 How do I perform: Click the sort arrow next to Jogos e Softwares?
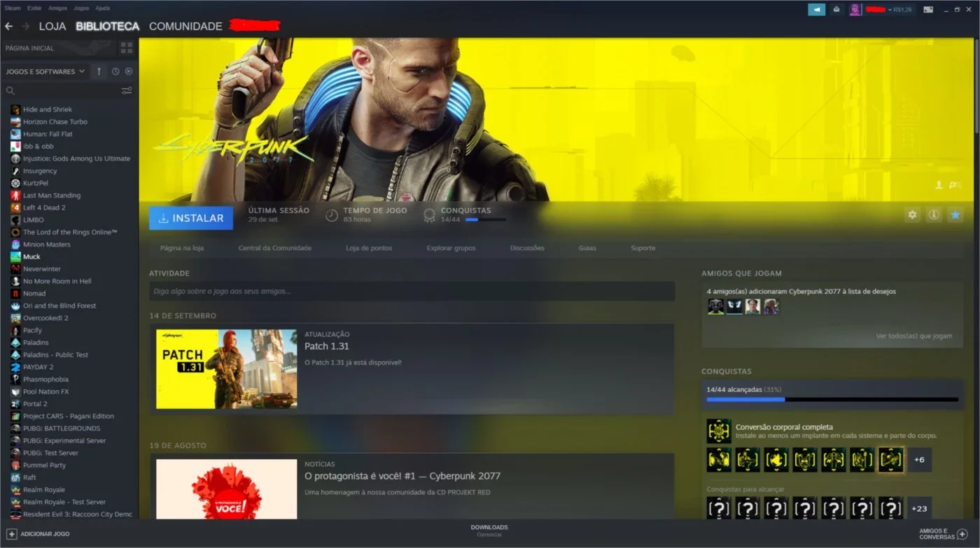click(99, 71)
